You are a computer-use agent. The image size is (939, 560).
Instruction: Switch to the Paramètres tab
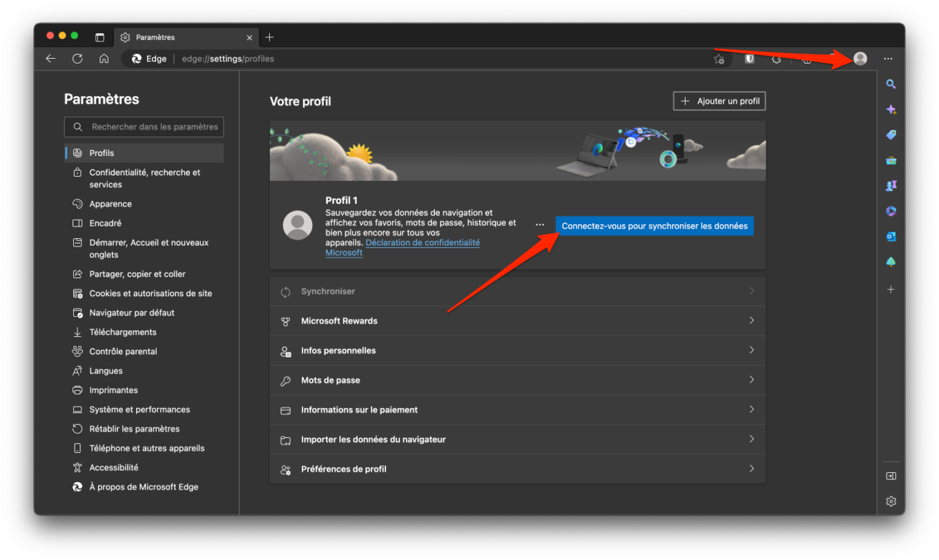coord(185,37)
